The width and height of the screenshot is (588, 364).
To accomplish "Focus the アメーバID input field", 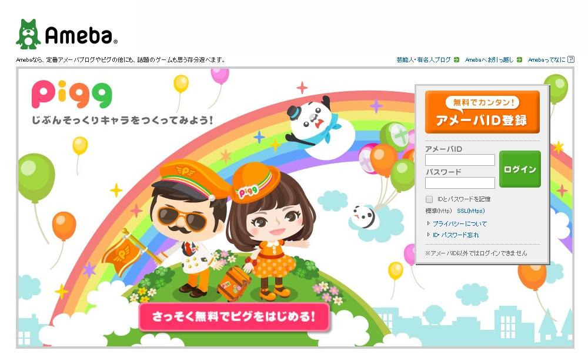I will (x=460, y=160).
